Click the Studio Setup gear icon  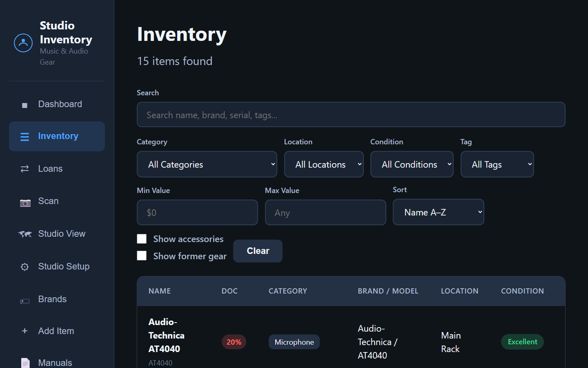click(24, 267)
